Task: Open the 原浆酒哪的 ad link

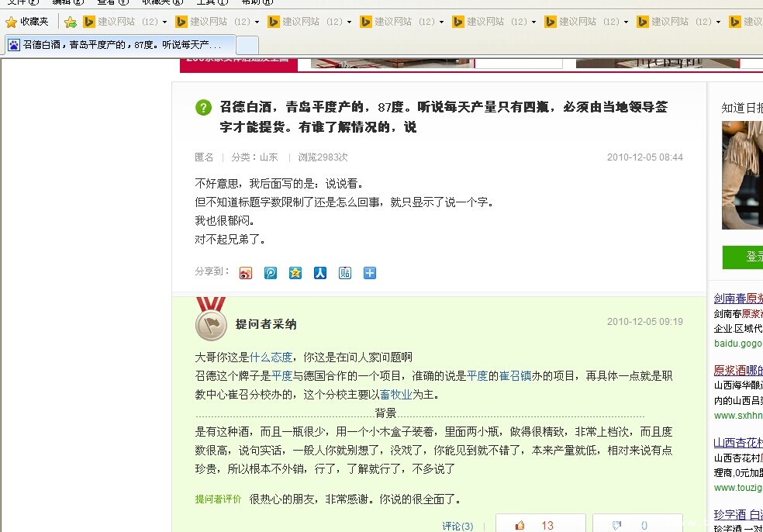Action: coord(738,370)
